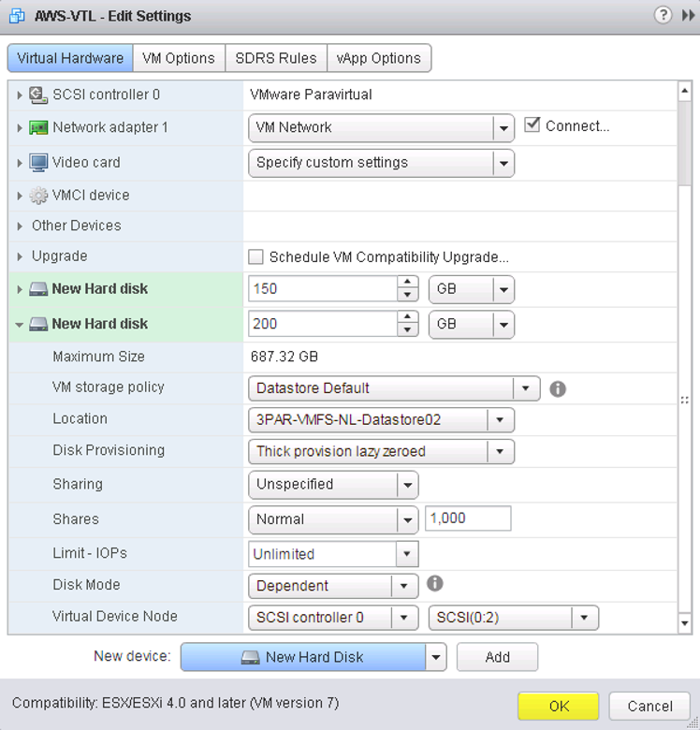Screen dimensions: 700x730
Task: Expand the Video card row
Action: (19, 163)
